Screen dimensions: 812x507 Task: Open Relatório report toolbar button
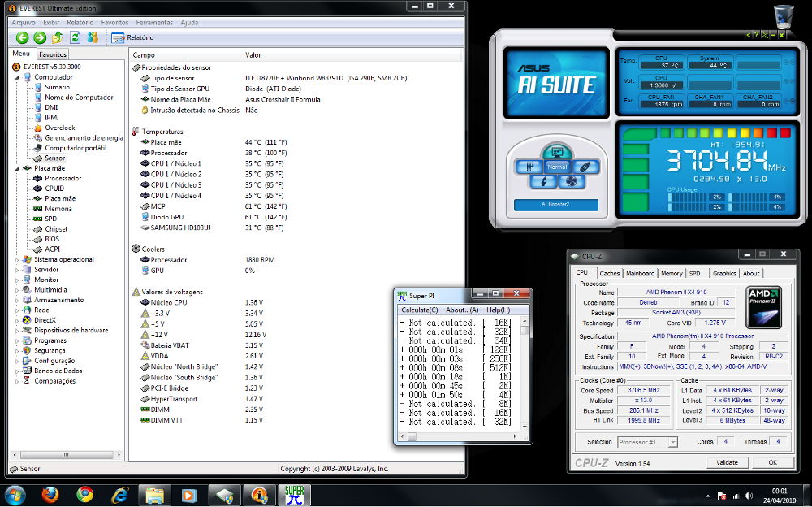(132, 37)
